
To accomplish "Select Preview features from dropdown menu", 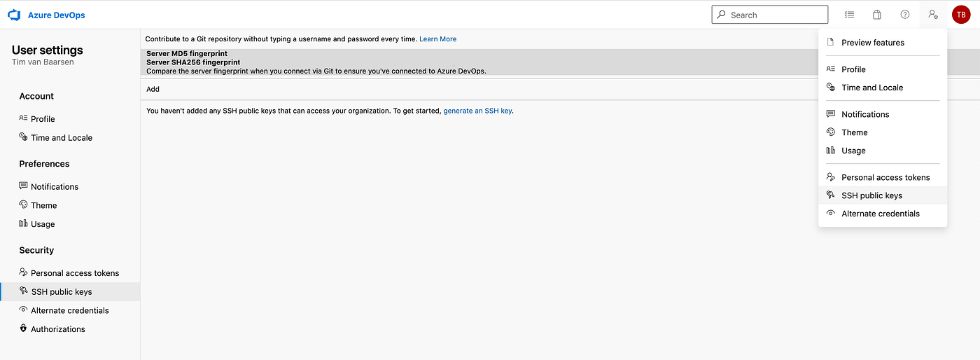I will 872,43.
